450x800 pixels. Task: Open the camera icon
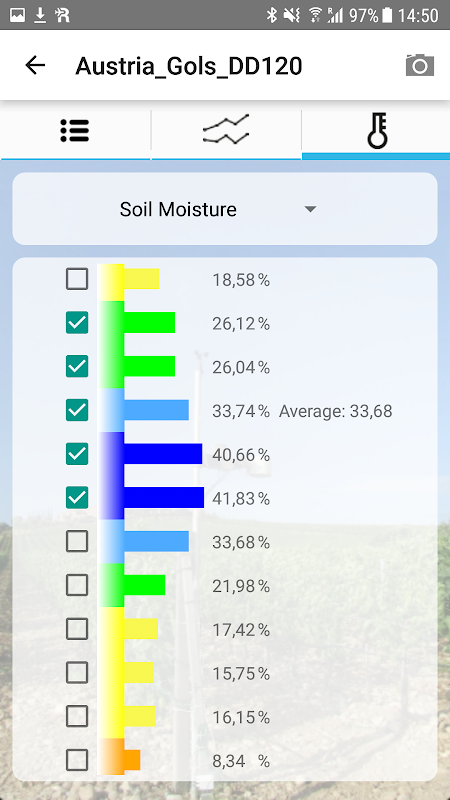[x=420, y=65]
